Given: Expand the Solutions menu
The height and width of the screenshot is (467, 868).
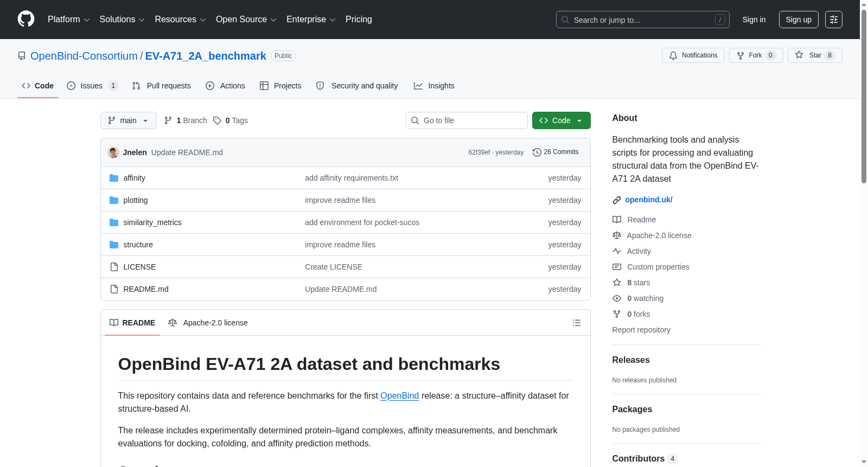Looking at the screenshot, I should click(122, 20).
